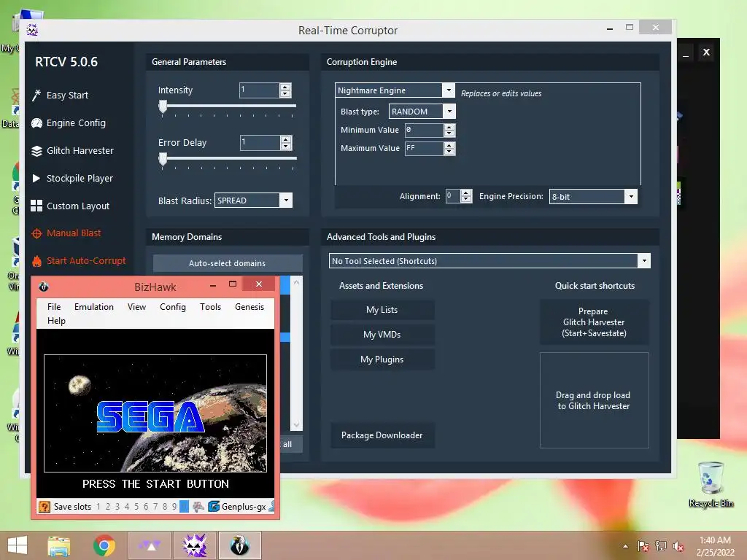The image size is (747, 560).
Task: Click the purple triangle app in taskbar
Action: tap(150, 545)
